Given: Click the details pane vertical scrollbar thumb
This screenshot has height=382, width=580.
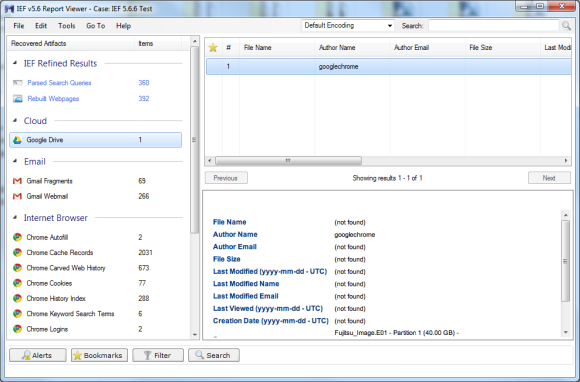Looking at the screenshot, I should [x=566, y=261].
